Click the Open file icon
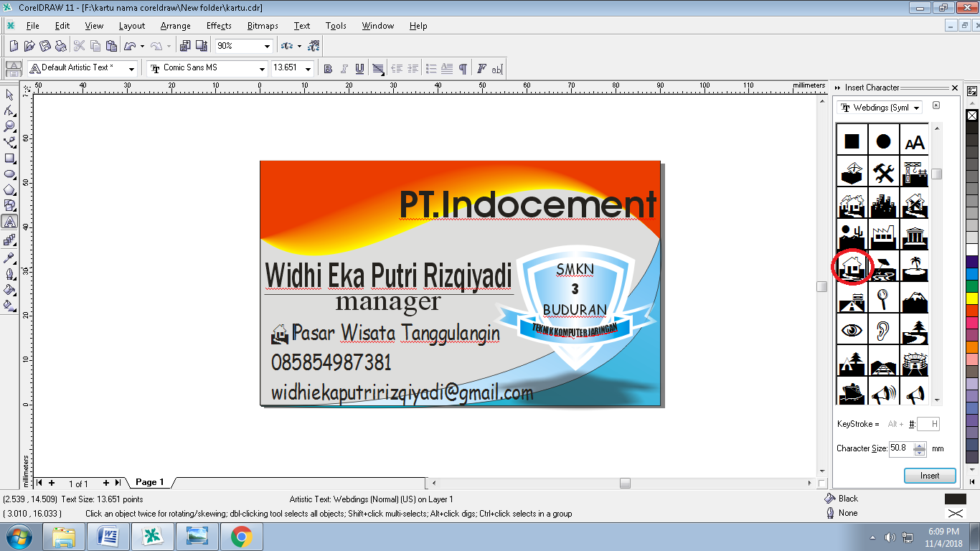The width and height of the screenshot is (980, 551). pos(29,46)
